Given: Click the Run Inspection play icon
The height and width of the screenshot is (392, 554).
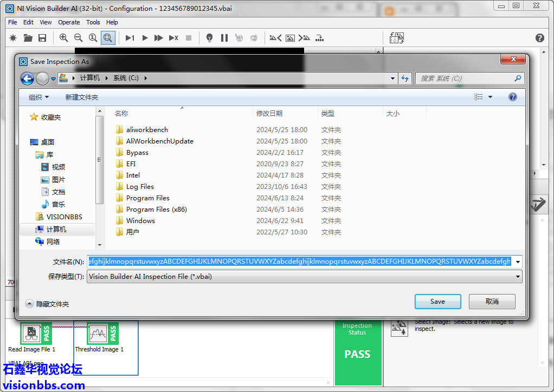Looking at the screenshot, I should tap(145, 38).
